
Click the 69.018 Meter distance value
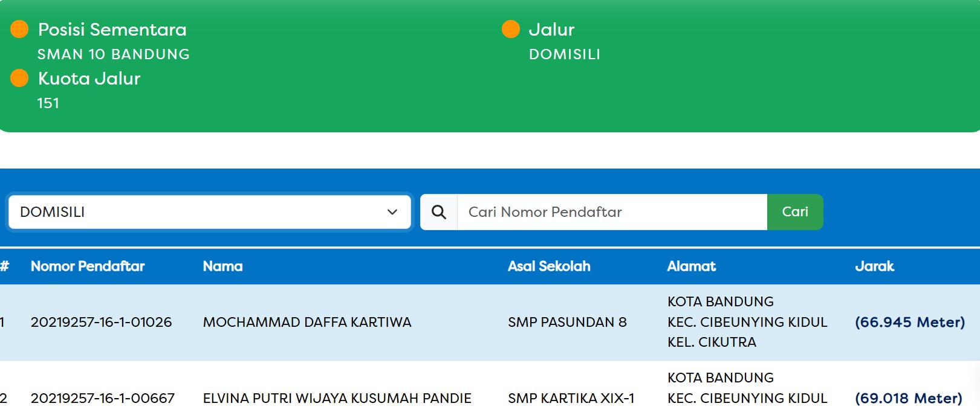[908, 399]
